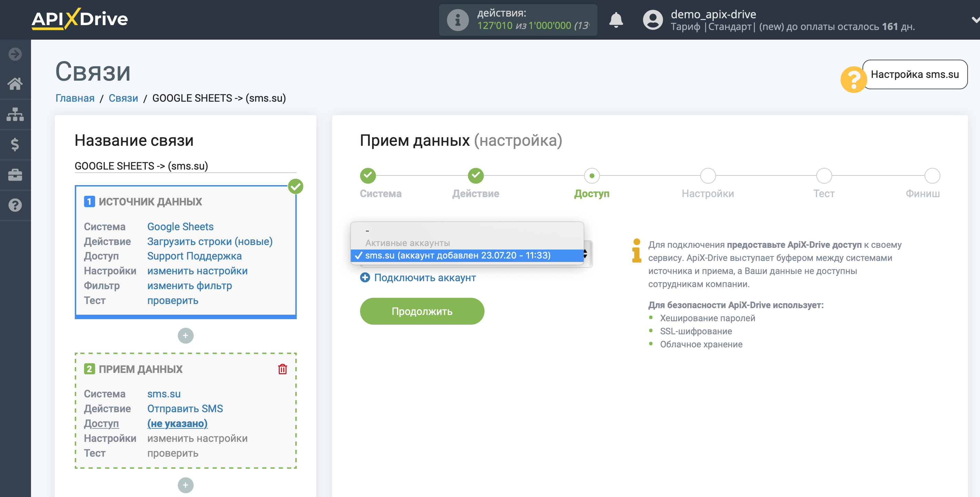Click actions counter 127'010
This screenshot has width=980, height=497.
(x=494, y=26)
